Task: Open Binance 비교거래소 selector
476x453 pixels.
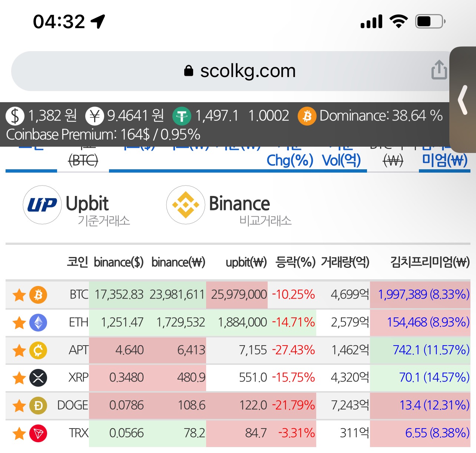Action: click(x=229, y=206)
